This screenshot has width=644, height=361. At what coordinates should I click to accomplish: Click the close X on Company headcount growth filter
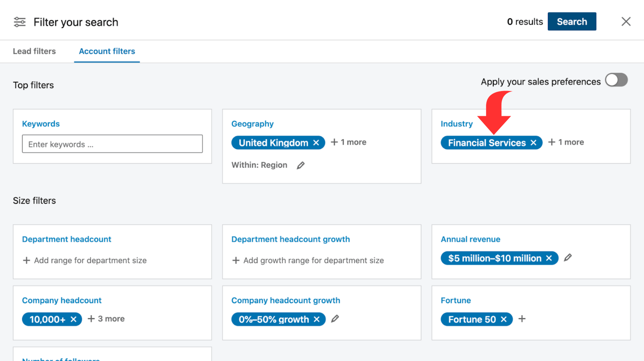click(x=318, y=319)
